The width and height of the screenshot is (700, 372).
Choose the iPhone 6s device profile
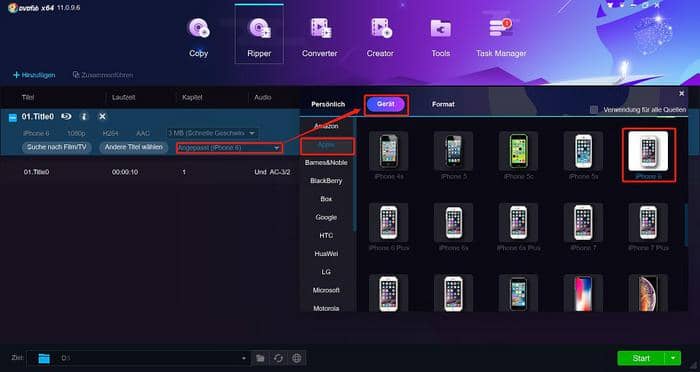[454, 223]
